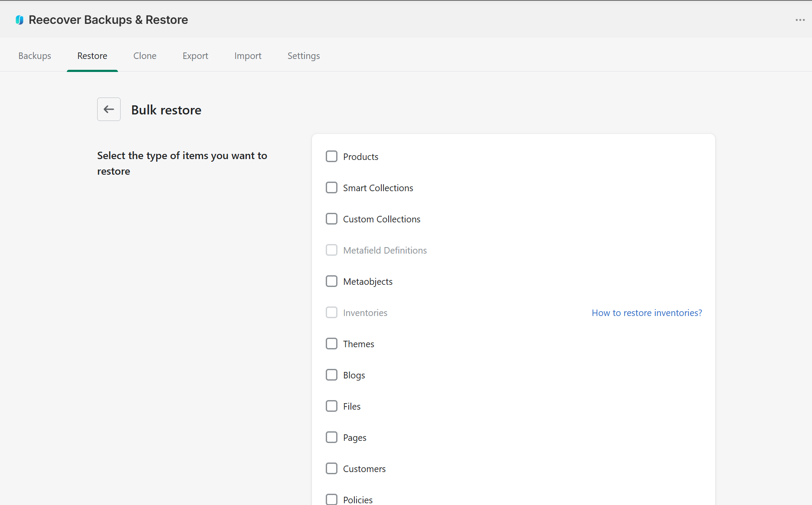
Task: Click 'Reecover Backups & Restore' title text
Action: pos(108,20)
